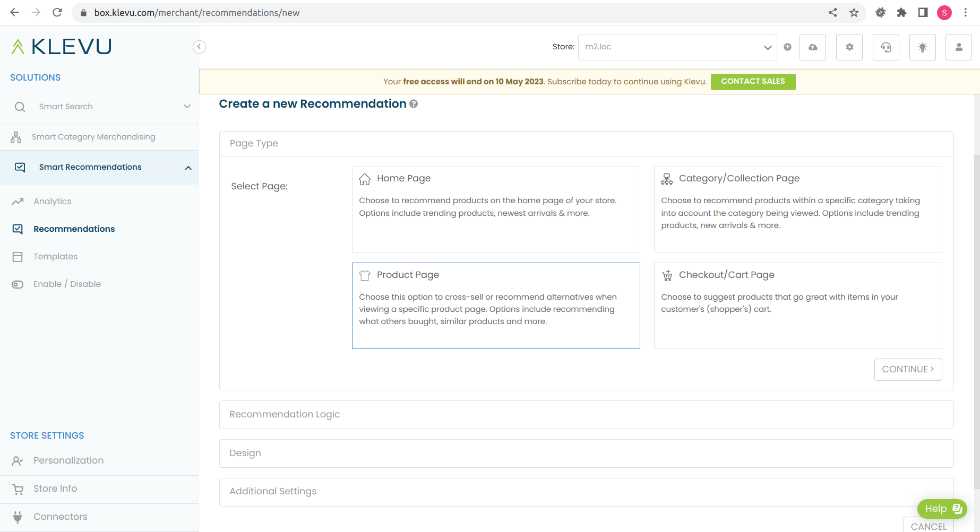Screen dimensions: 980x532
Task: Expand the Smart Search menu chevron
Action: point(187,107)
